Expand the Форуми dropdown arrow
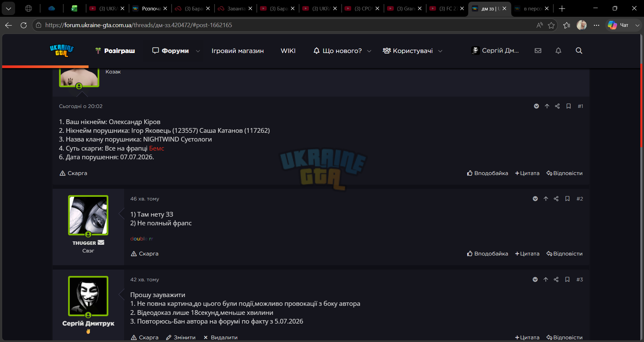The width and height of the screenshot is (644, 342). click(198, 51)
